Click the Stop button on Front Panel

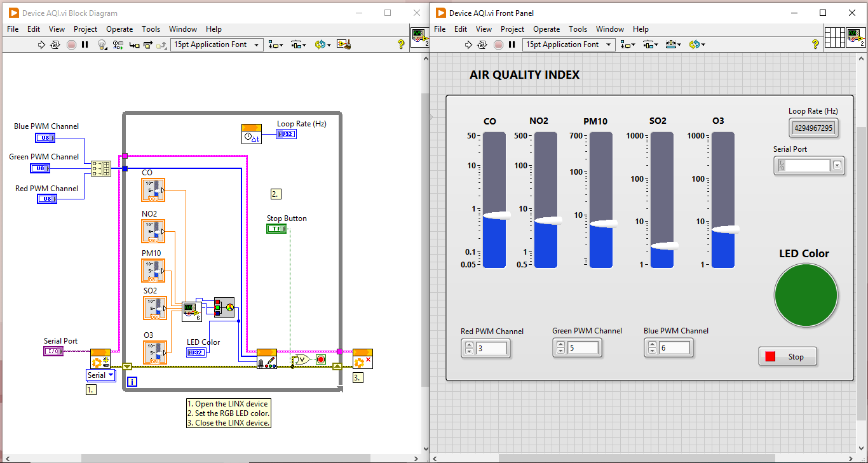pos(787,357)
